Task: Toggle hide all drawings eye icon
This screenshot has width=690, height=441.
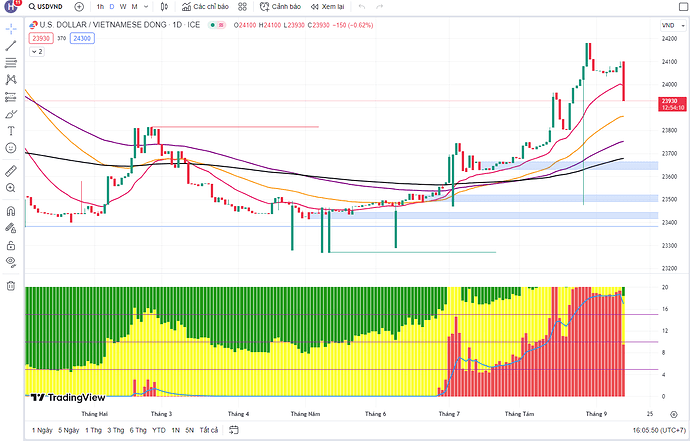Action: 11,262
